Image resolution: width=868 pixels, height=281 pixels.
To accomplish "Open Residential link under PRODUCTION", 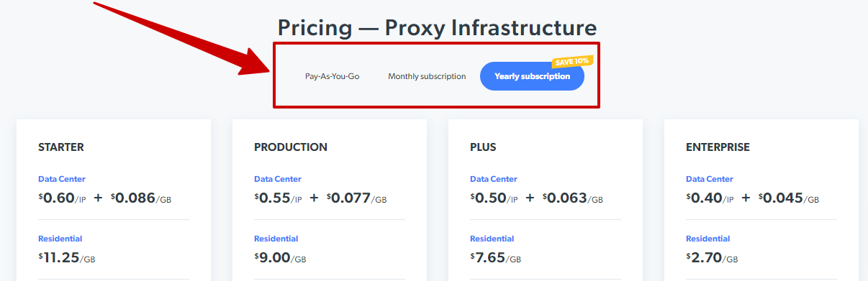I will [276, 239].
